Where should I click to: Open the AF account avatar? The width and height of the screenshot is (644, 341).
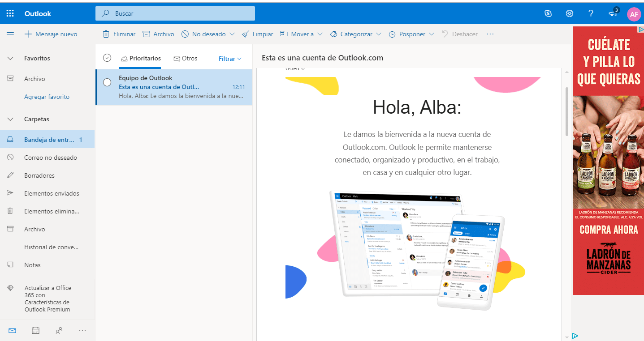(634, 14)
